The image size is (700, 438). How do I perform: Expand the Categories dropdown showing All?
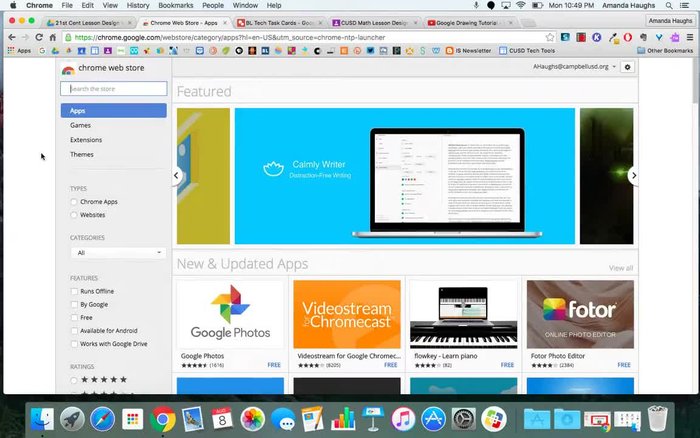click(x=119, y=253)
